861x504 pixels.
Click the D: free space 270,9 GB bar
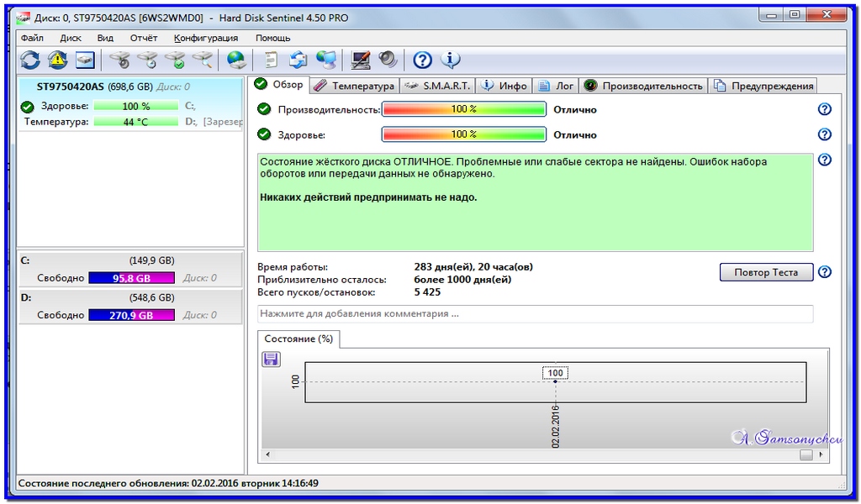click(x=132, y=315)
